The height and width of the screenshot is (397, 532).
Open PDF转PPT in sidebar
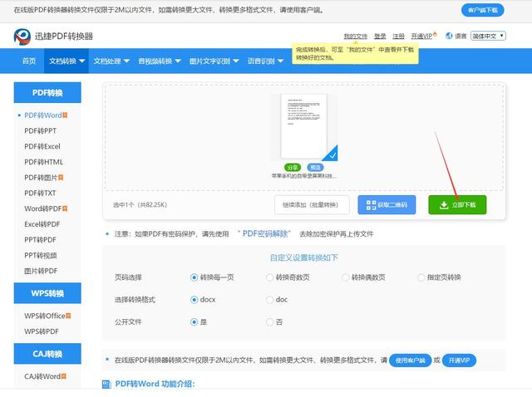(41, 131)
